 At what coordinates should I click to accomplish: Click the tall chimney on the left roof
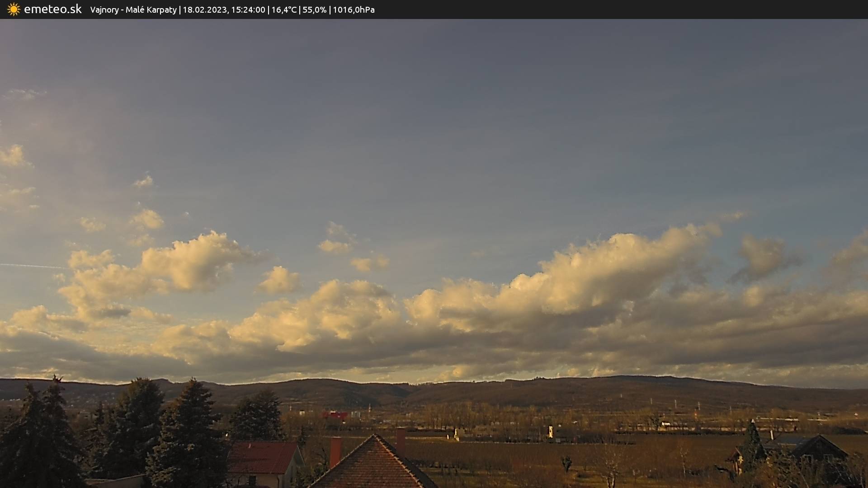click(335, 451)
